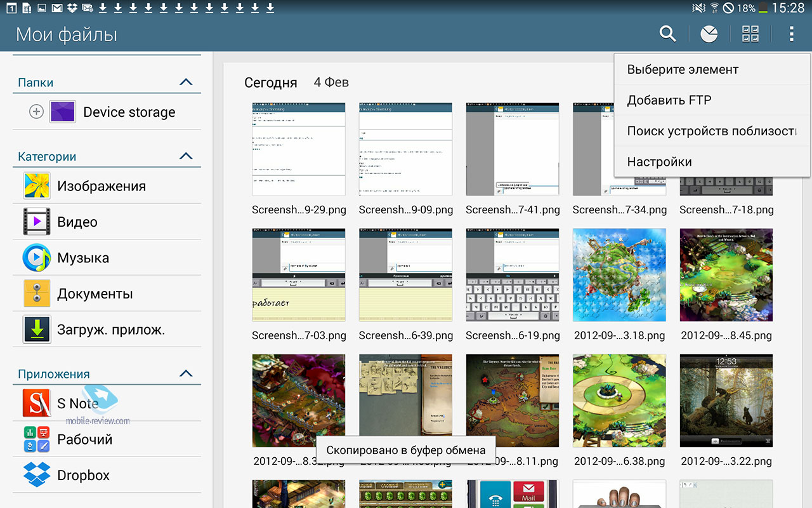Click the Device storage label
This screenshot has height=508, width=812.
[x=129, y=112]
